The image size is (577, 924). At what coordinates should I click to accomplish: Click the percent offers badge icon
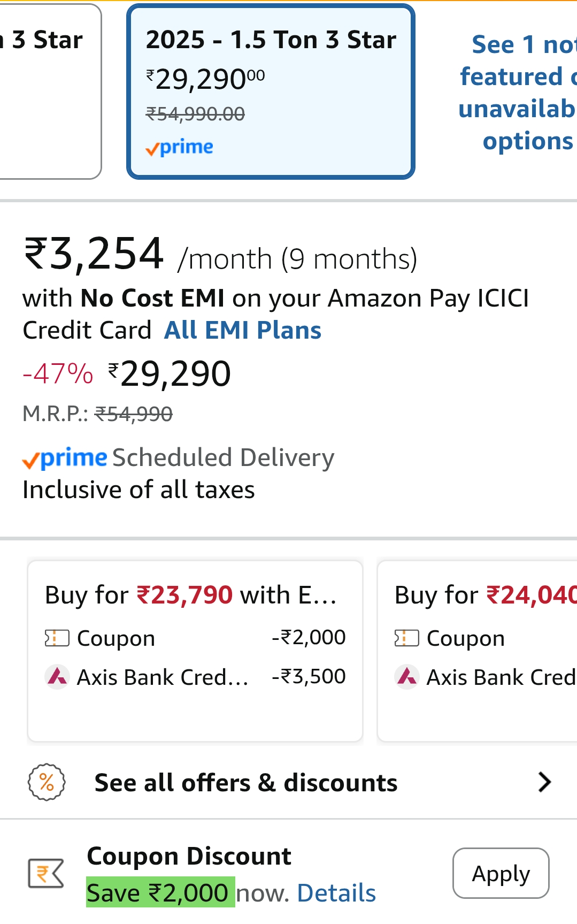coord(47,782)
